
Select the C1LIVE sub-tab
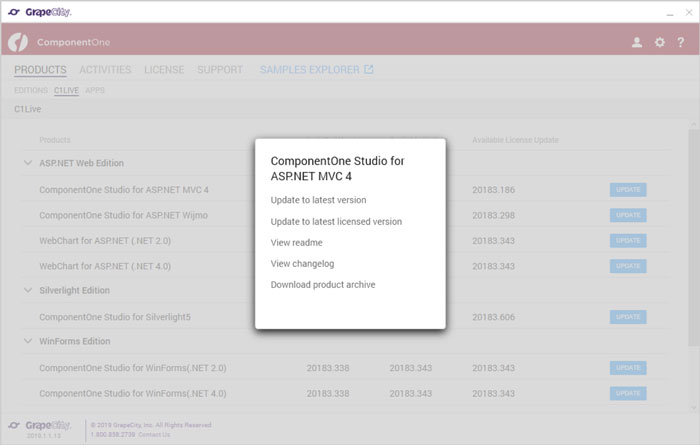[66, 90]
